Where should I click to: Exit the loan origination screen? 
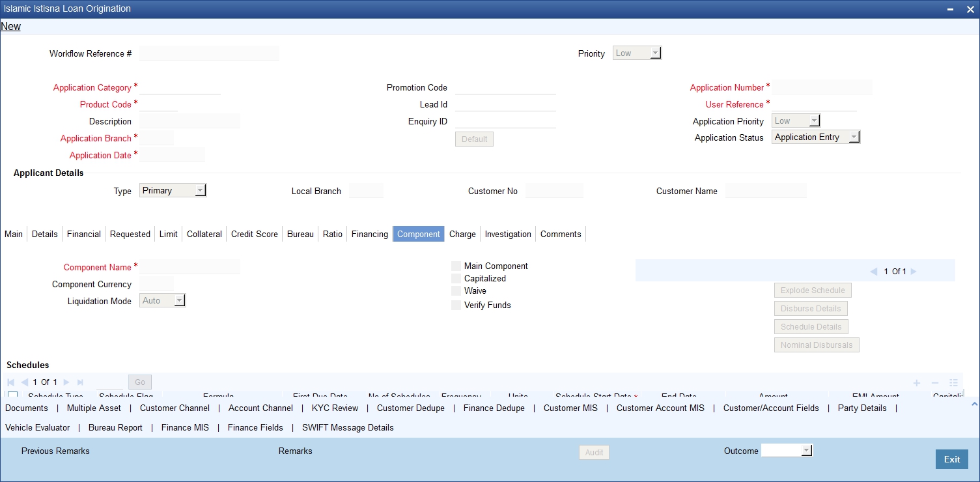(x=952, y=459)
